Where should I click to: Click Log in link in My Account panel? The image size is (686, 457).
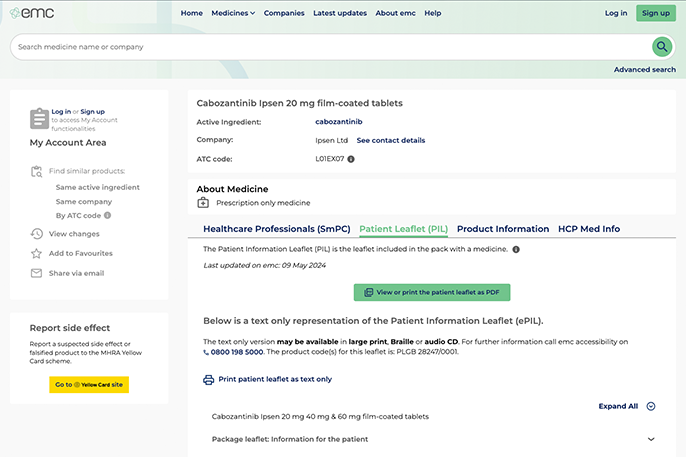[x=61, y=112]
